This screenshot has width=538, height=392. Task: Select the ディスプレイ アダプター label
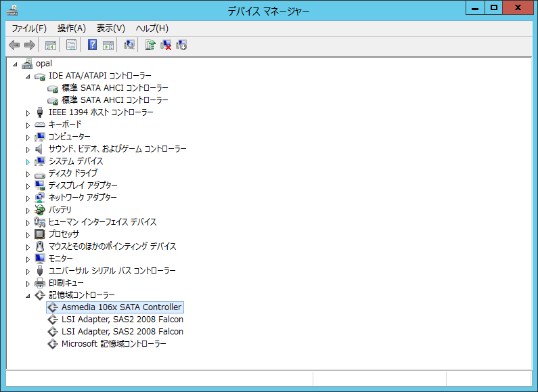click(83, 186)
